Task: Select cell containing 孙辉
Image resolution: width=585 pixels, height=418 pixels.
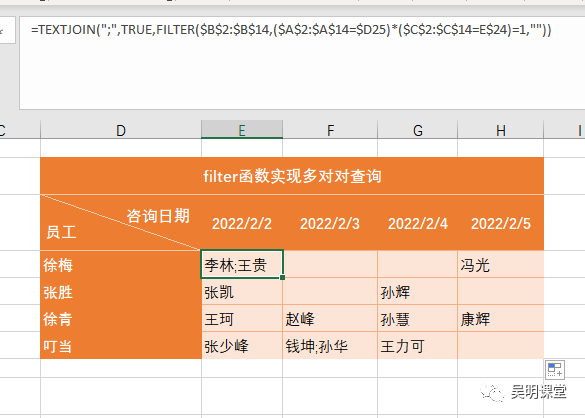Action: pos(417,291)
